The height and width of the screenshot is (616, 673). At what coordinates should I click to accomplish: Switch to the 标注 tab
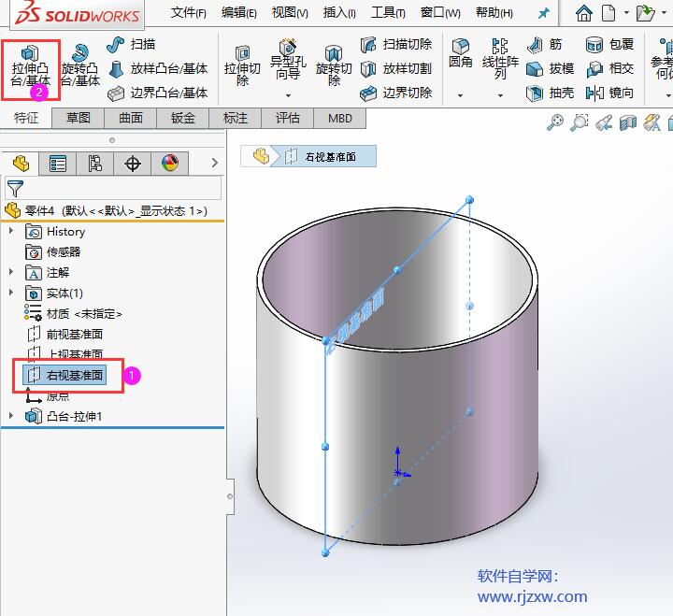coord(236,118)
